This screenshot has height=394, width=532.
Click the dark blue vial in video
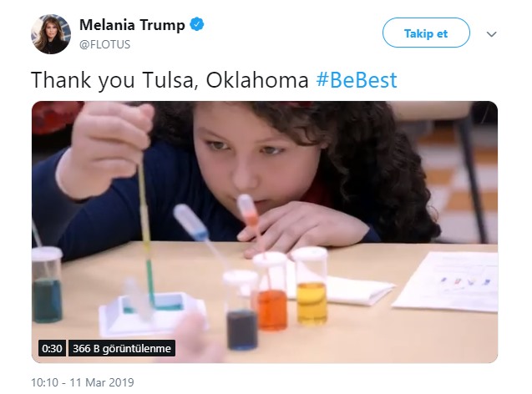pyautogui.click(x=241, y=310)
